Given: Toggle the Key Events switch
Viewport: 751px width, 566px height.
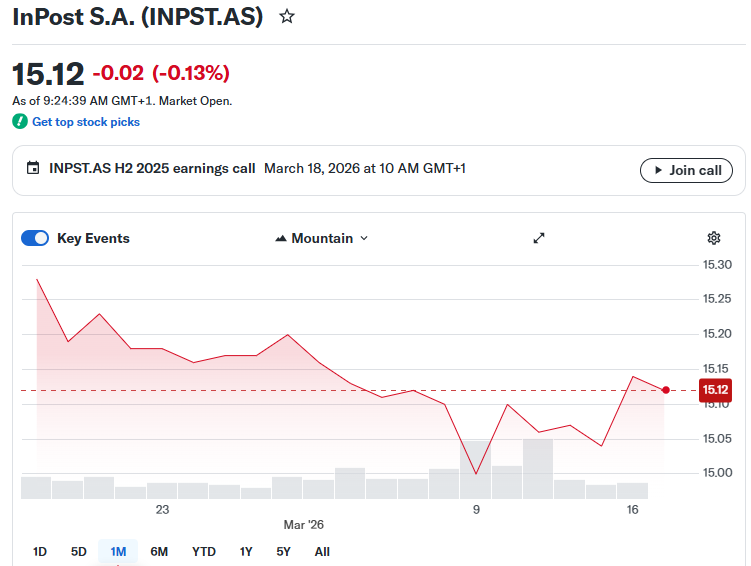Looking at the screenshot, I should click(35, 238).
